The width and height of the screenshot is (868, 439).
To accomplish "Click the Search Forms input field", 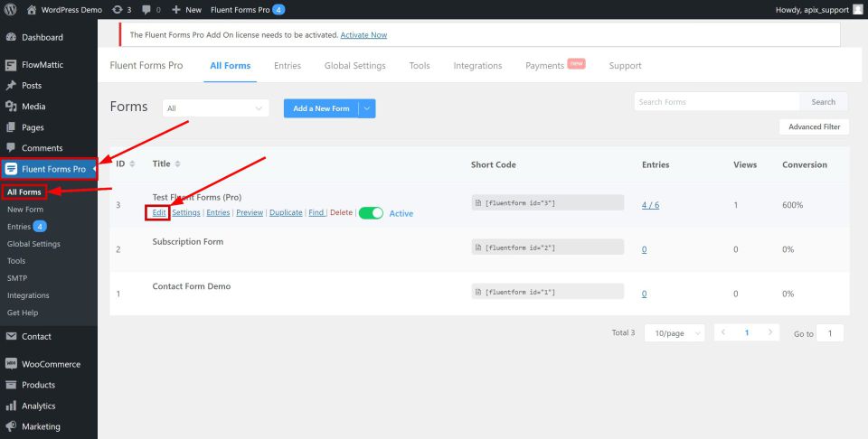I will [716, 102].
